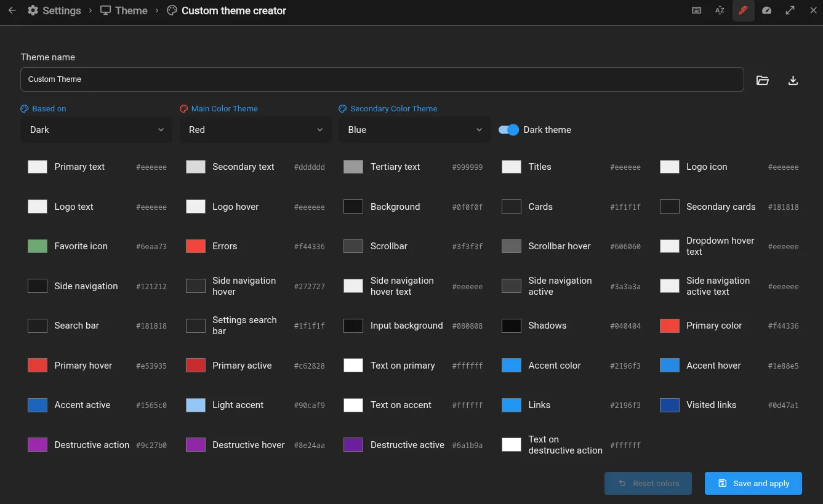Select the Scrollbar hover color swatch
This screenshot has height=504, width=823.
(512, 246)
